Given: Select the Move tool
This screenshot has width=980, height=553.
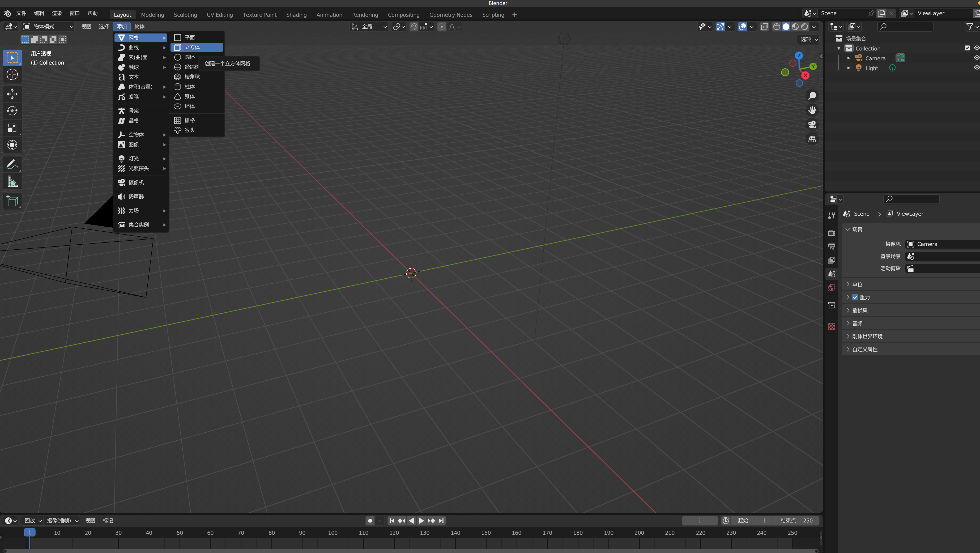Looking at the screenshot, I should [12, 93].
